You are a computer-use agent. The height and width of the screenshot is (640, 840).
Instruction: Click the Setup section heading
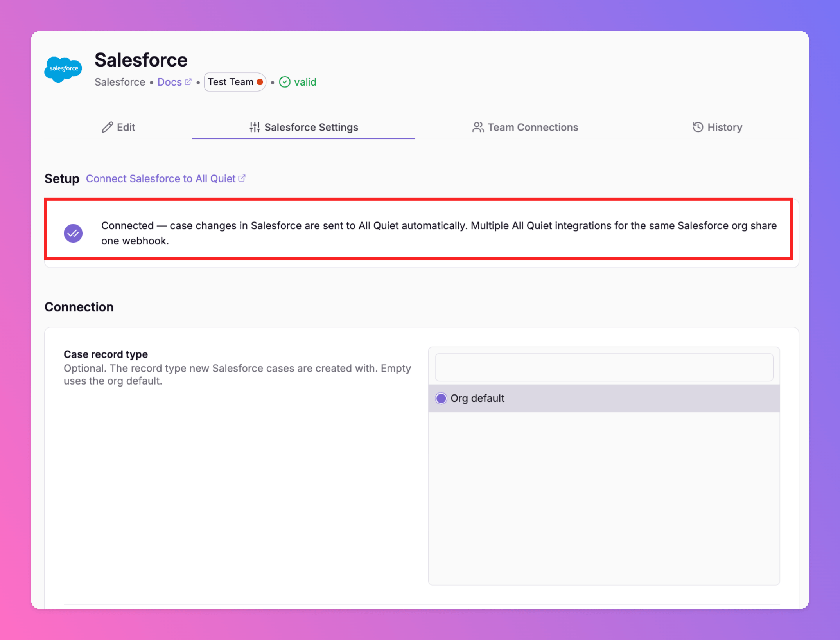62,179
